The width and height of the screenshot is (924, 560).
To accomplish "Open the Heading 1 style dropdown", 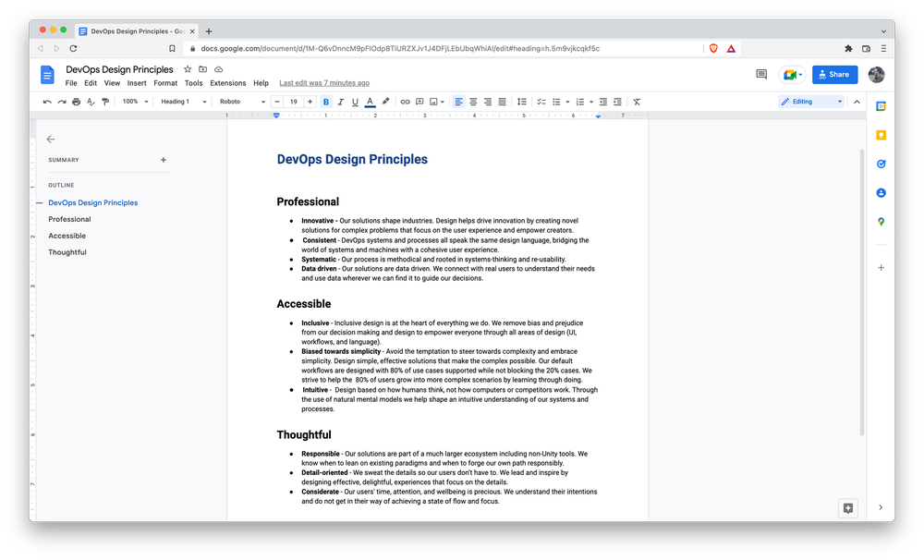I will pos(184,102).
